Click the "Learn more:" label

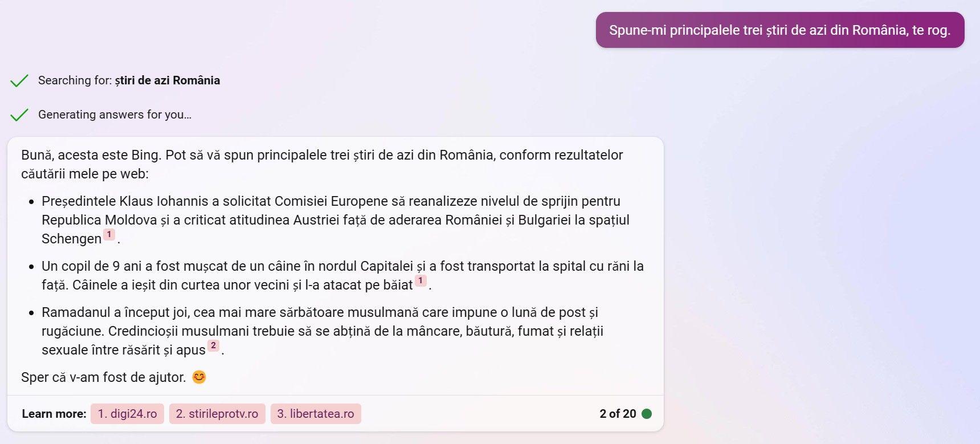pyautogui.click(x=54, y=414)
